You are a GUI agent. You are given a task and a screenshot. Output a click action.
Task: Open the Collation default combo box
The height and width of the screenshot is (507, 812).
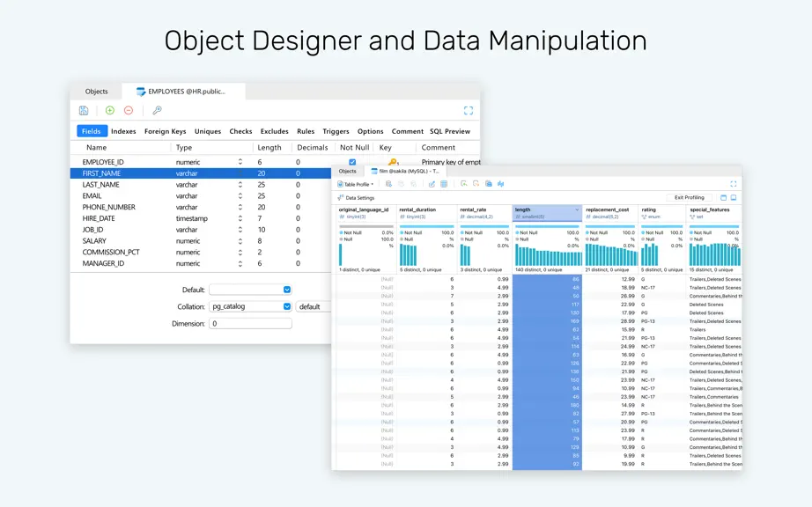314,306
